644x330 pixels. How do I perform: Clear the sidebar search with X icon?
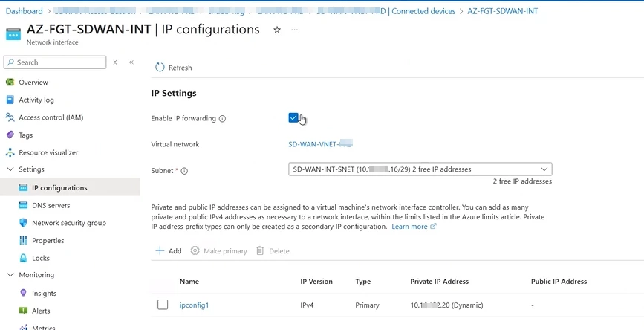point(115,62)
